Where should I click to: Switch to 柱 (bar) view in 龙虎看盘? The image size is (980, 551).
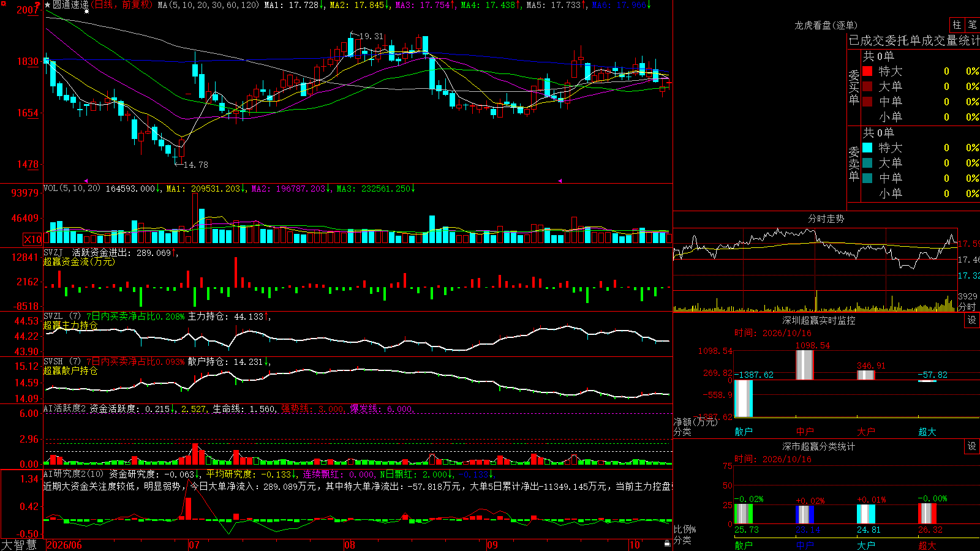tap(957, 24)
